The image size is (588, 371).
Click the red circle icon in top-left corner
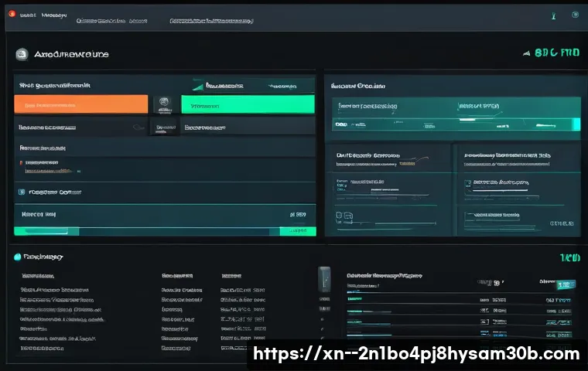coord(12,15)
